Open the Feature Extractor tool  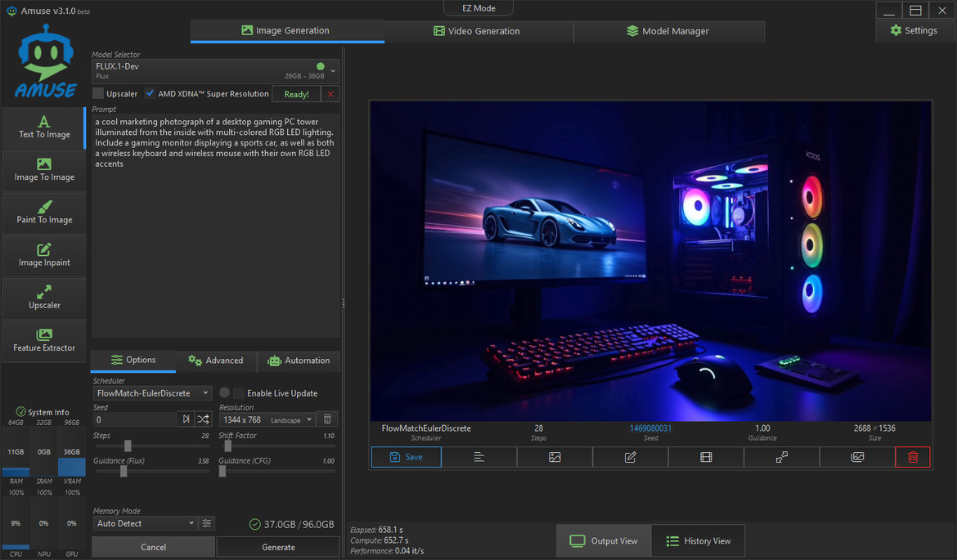pyautogui.click(x=44, y=341)
